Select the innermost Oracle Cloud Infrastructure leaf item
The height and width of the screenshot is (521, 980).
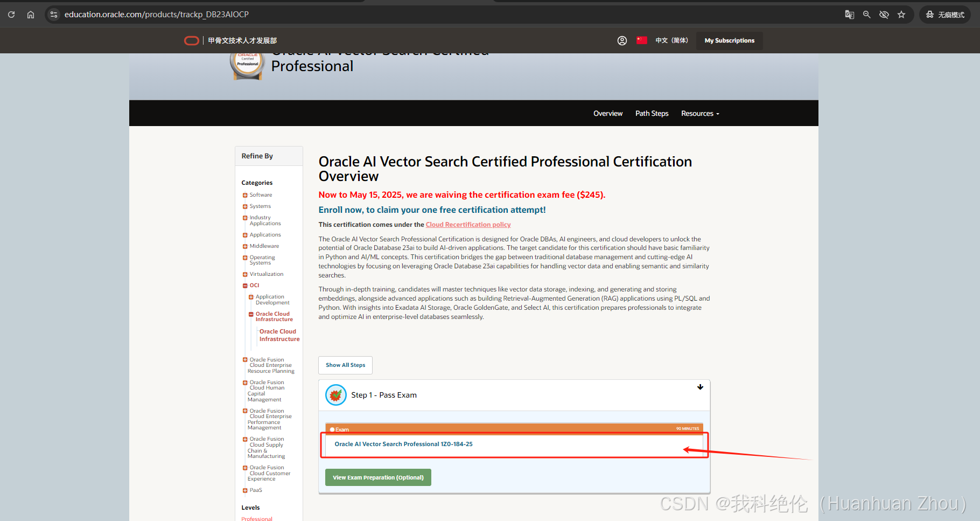[279, 335]
